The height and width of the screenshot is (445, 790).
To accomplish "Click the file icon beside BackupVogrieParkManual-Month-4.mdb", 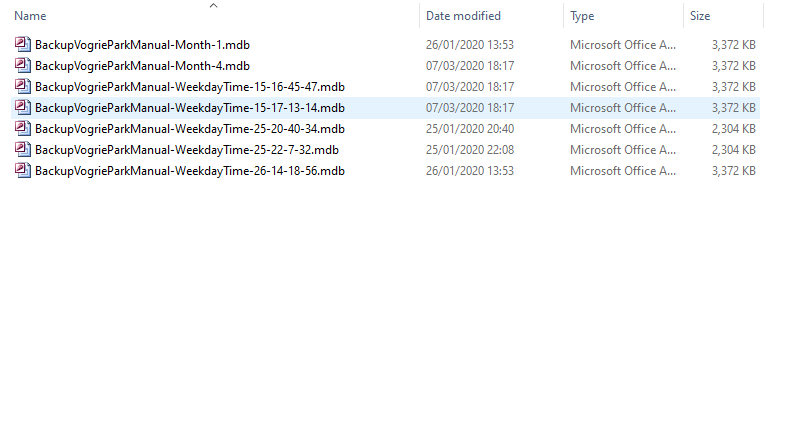I will pyautogui.click(x=24, y=65).
